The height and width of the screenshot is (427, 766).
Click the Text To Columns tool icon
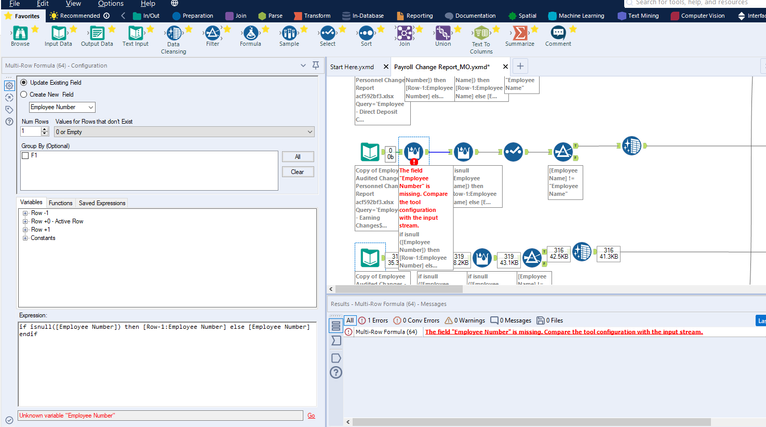pos(481,33)
